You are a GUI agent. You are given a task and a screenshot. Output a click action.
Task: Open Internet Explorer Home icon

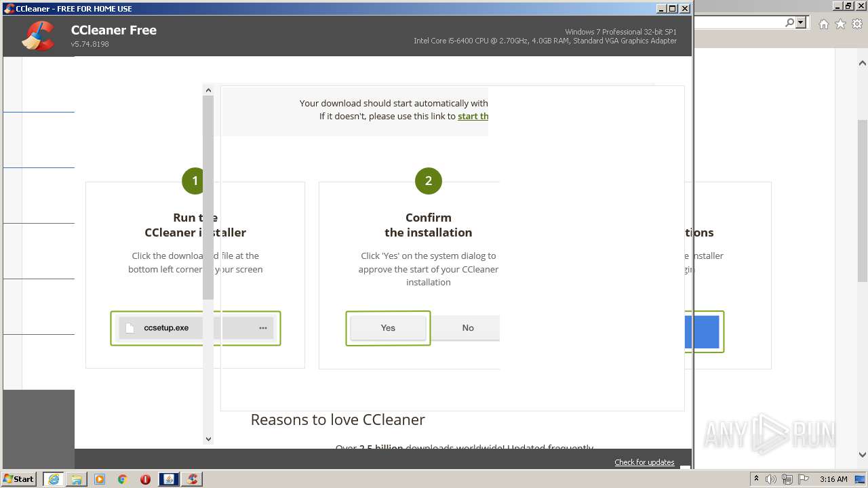[x=823, y=24]
